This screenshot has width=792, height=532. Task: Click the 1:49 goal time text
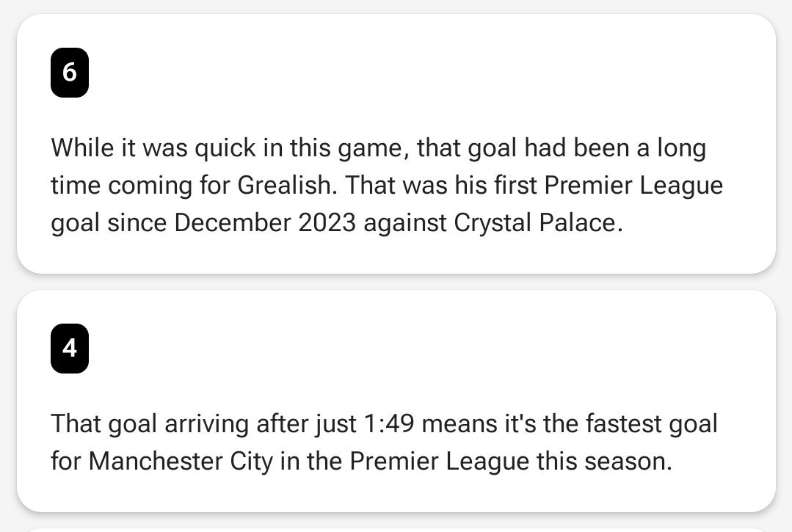[x=389, y=423]
